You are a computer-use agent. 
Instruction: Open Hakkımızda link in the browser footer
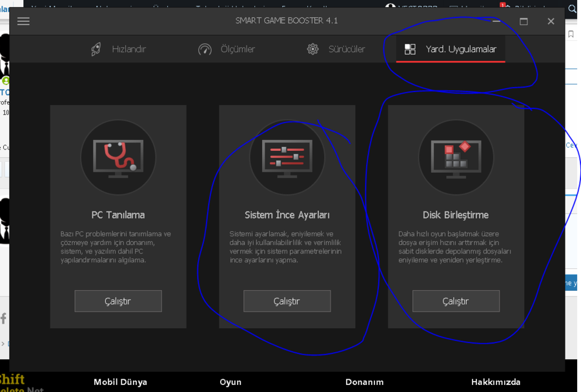coord(496,382)
